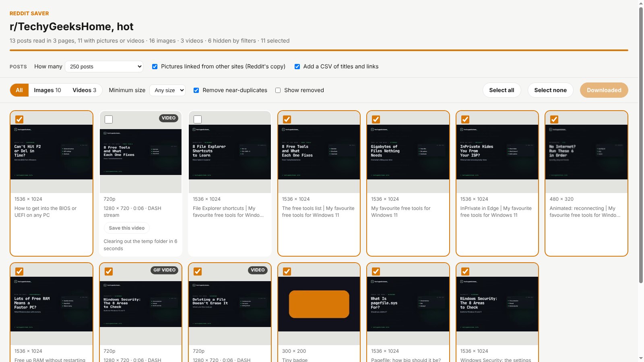
Task: Open the 'Deleting a File Doesn't Erase It' video thumbnail
Action: coord(230,304)
